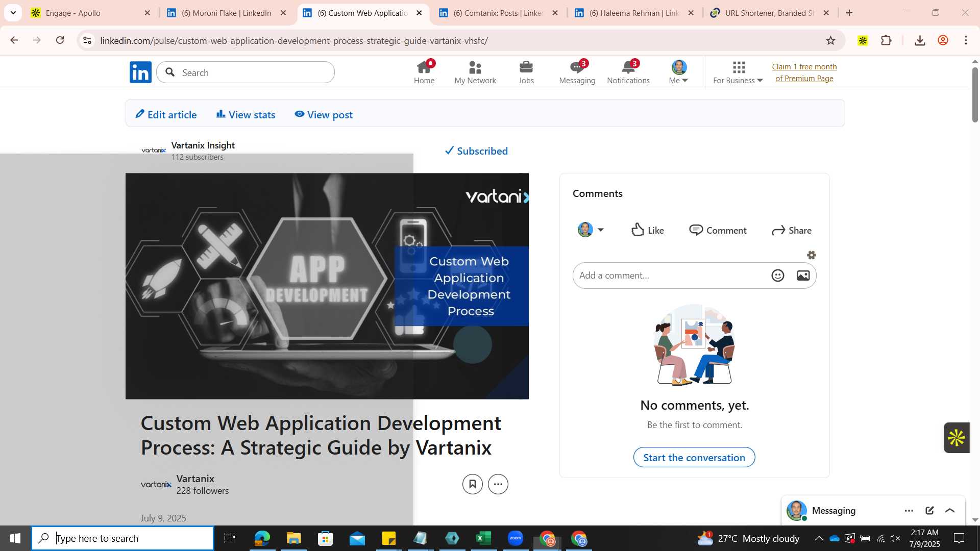Open the weather widget showing 27°C
980x551 pixels.
click(x=748, y=538)
